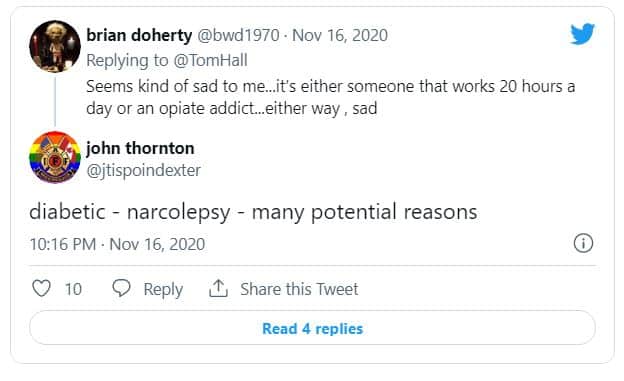The image size is (624, 381).
Task: Click the Share this Tweet label
Action: (x=299, y=289)
